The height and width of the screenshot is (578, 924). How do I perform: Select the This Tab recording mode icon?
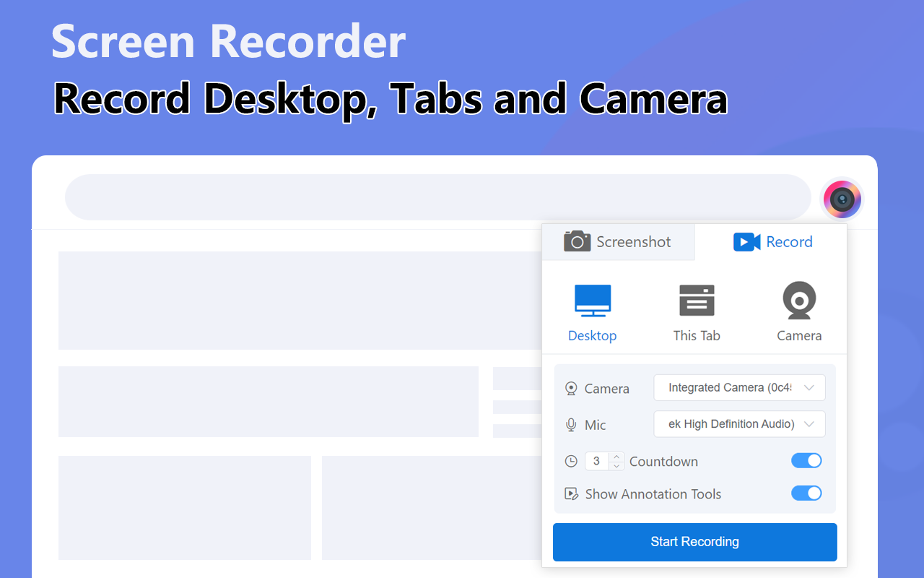696,300
